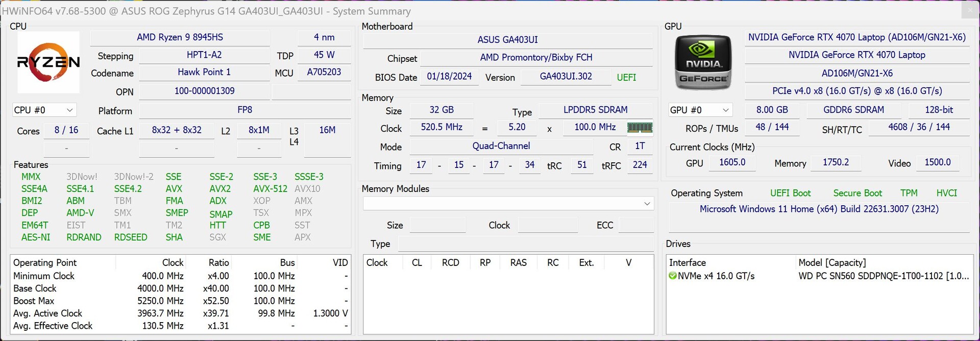Click the GPU clock 1605.0 field
Image resolution: width=980 pixels, height=341 pixels.
point(732,162)
